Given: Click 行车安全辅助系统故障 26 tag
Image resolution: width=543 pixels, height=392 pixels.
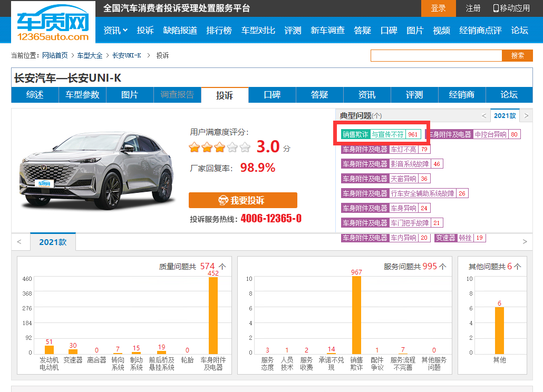Looking at the screenshot, I should point(405,193).
